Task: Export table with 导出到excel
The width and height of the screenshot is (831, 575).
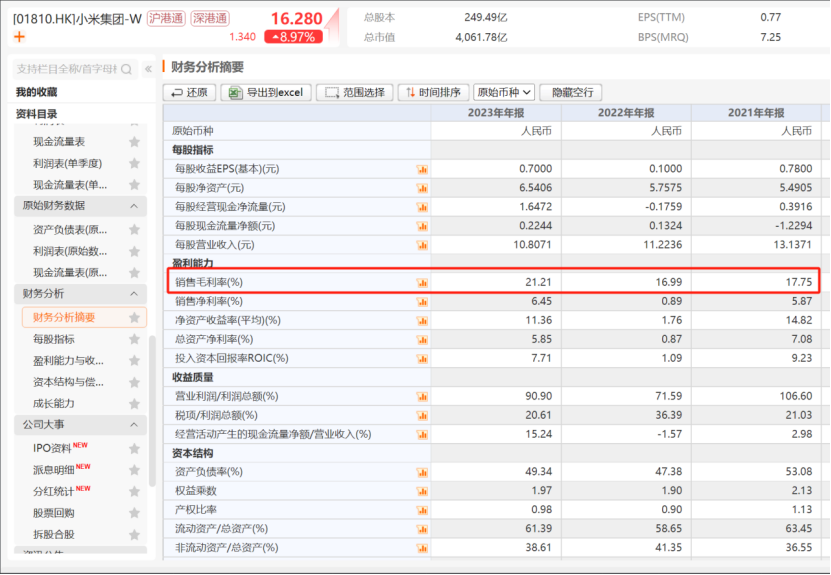Action: click(266, 93)
